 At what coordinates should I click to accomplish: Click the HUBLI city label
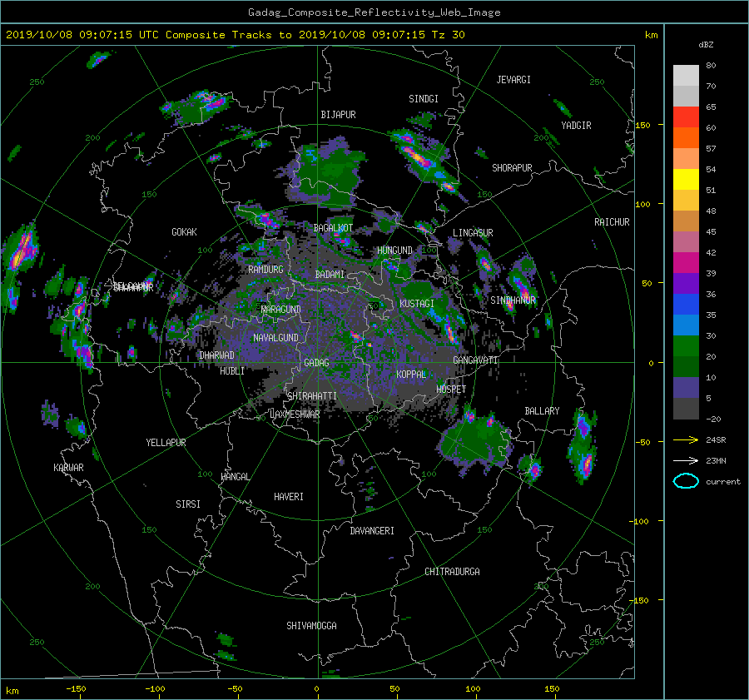click(232, 371)
